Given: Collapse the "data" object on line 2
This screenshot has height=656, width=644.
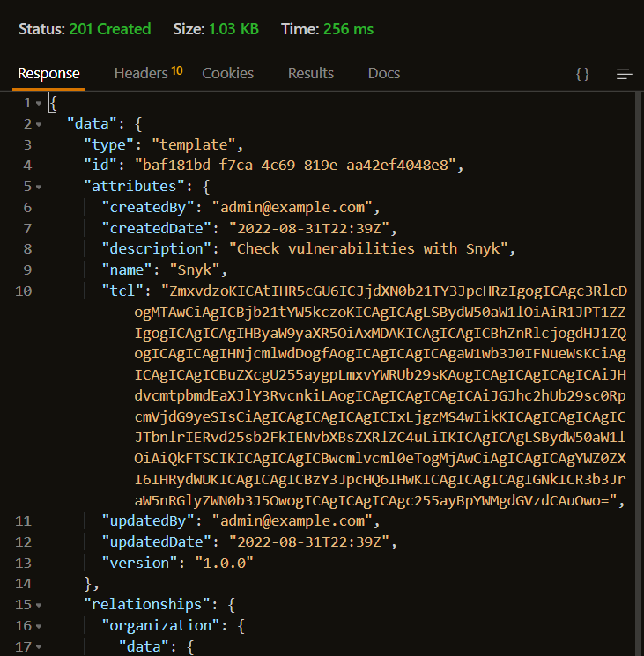Looking at the screenshot, I should (x=39, y=124).
